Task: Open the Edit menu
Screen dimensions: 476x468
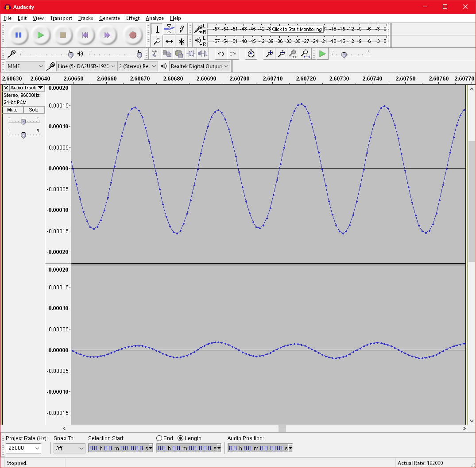Action: point(22,18)
